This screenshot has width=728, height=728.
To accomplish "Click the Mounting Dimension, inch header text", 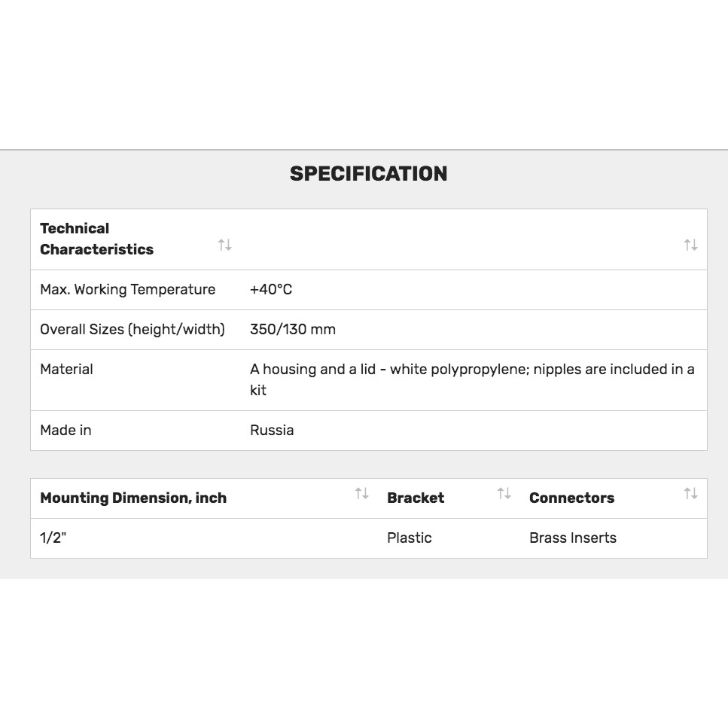I will (133, 498).
